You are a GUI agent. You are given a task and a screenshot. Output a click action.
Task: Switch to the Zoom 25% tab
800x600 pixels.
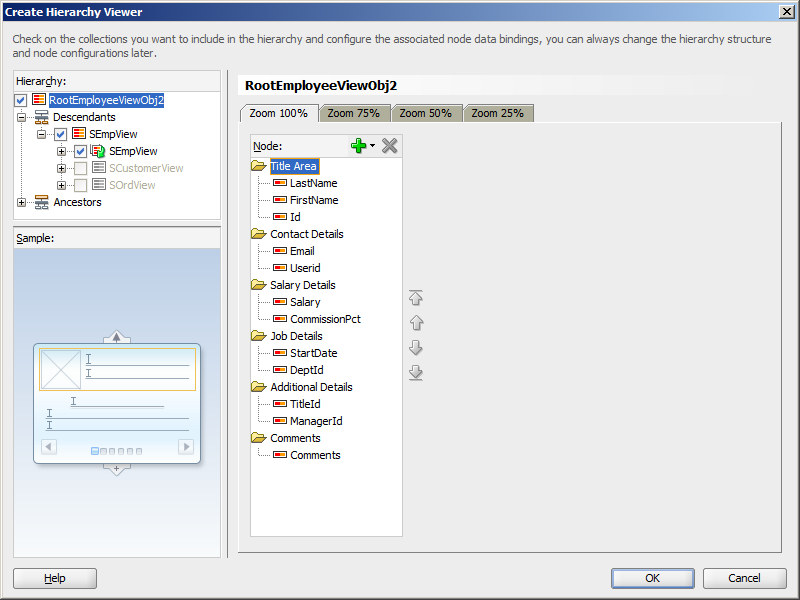(x=497, y=113)
